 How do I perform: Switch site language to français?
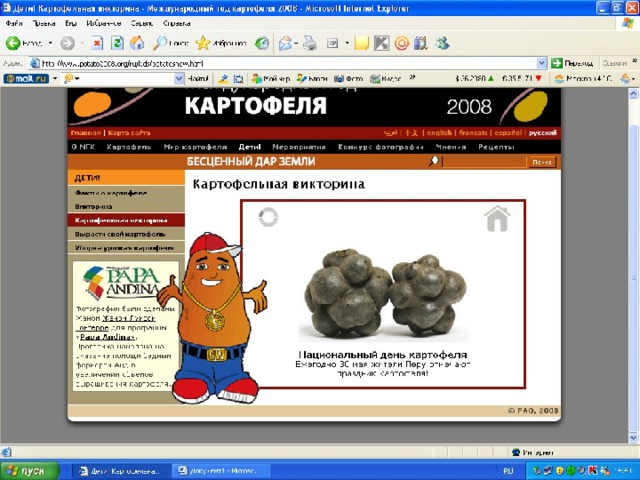pyautogui.click(x=473, y=133)
